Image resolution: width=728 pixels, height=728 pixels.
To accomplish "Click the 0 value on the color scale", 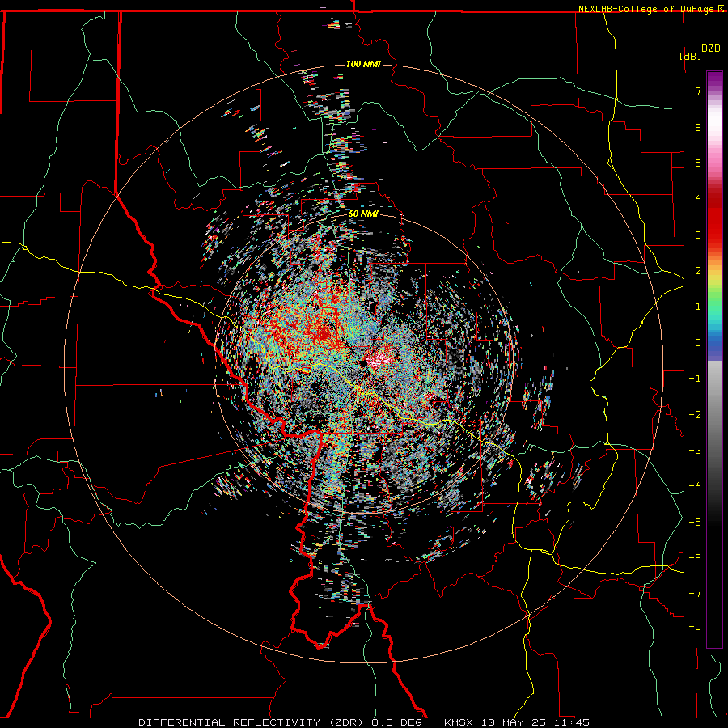I will click(x=698, y=343).
